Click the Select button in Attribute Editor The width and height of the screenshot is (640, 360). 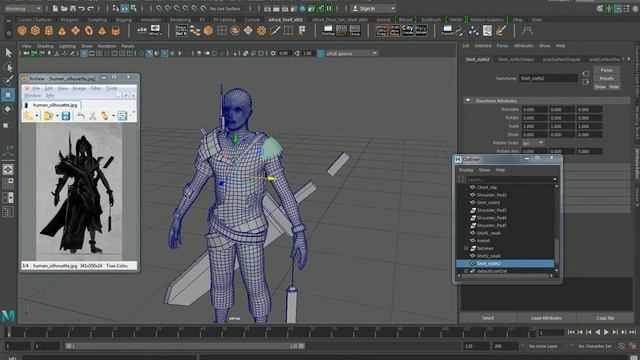(x=488, y=318)
